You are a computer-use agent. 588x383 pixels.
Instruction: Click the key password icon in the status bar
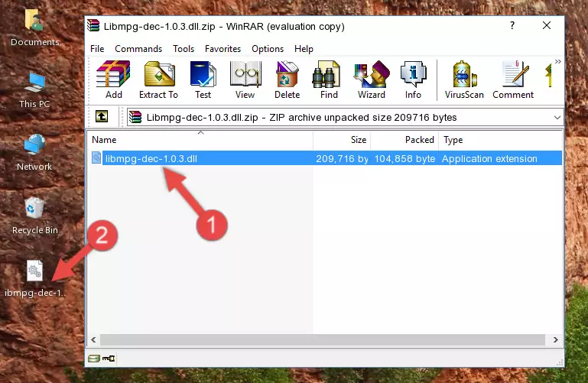pos(109,359)
